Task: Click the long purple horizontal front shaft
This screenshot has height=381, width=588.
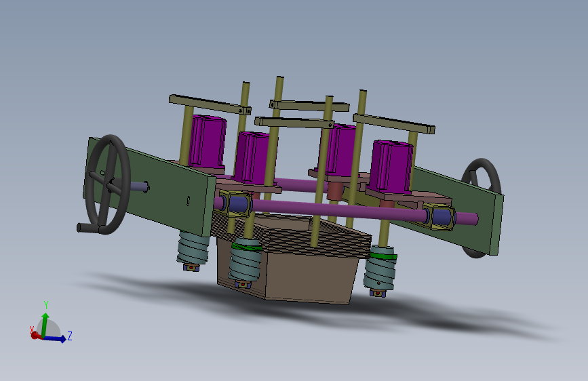Action: (339, 209)
